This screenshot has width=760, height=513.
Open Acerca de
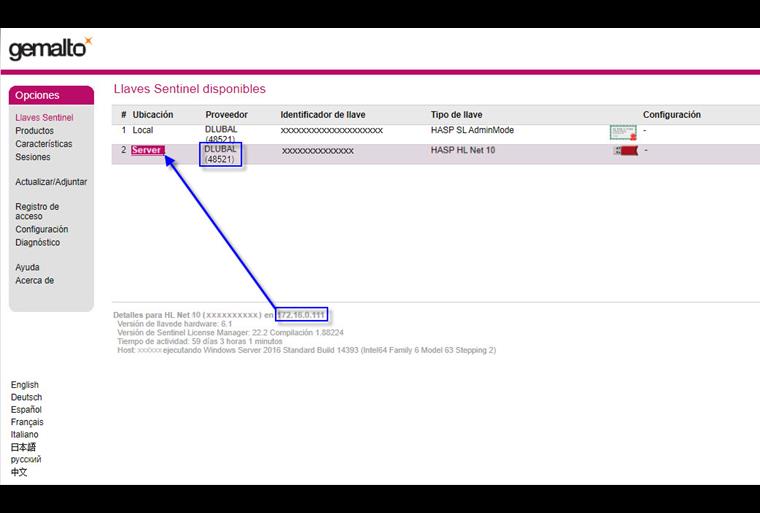(34, 280)
